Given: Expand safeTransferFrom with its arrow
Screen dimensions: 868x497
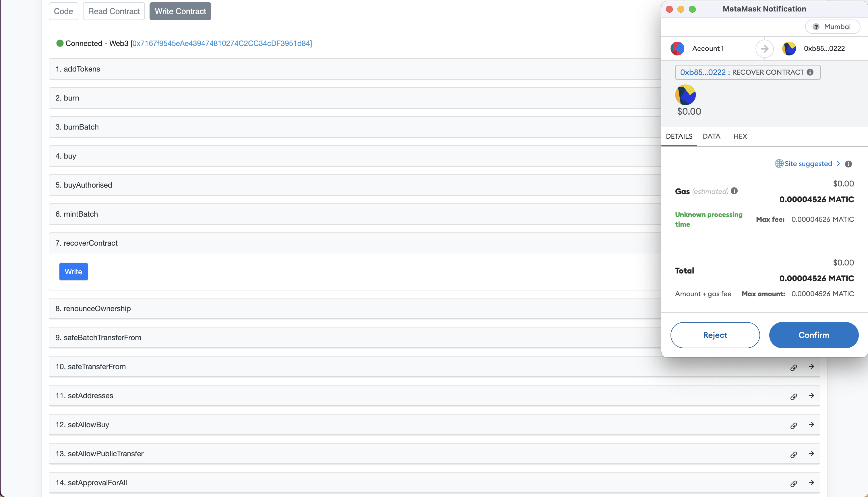Looking at the screenshot, I should 811,366.
